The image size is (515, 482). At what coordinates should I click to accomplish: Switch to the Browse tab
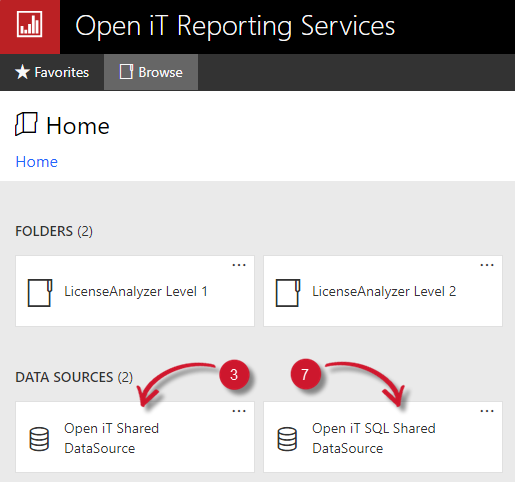151,72
